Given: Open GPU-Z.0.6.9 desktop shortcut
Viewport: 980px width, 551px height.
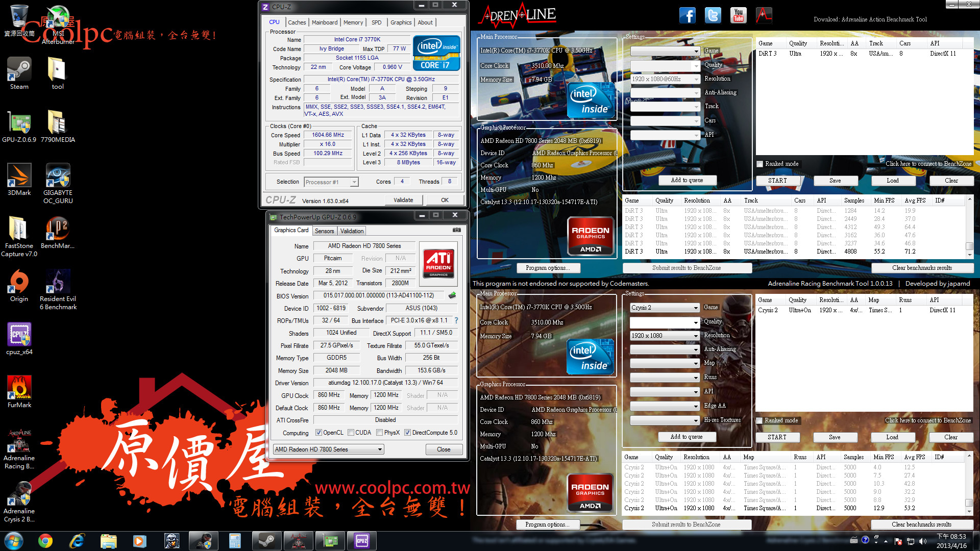Looking at the screenshot, I should 19,126.
